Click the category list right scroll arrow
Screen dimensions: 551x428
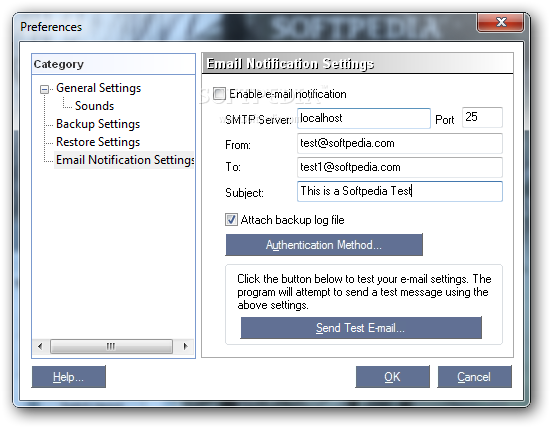186,346
